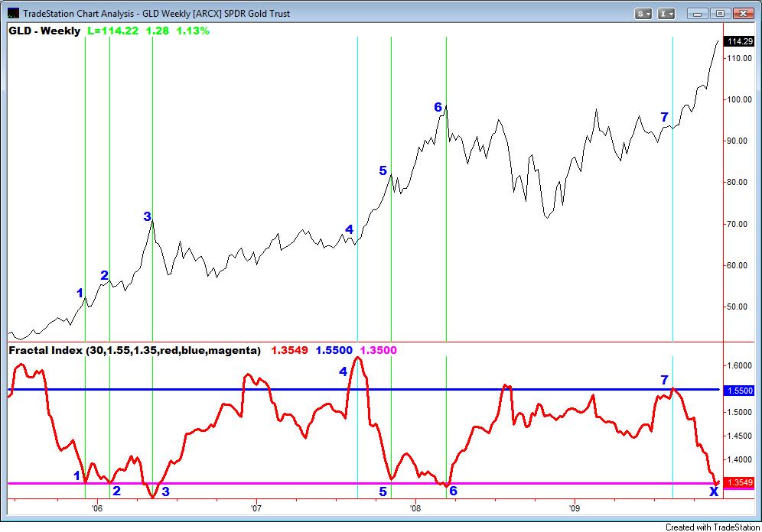The height and width of the screenshot is (532, 762).
Task: Click the percent change 1.13%
Action: (193, 31)
